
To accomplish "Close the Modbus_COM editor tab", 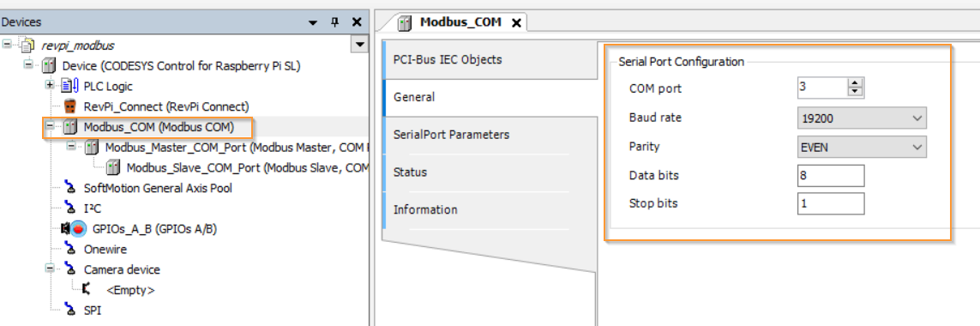I will (x=516, y=23).
